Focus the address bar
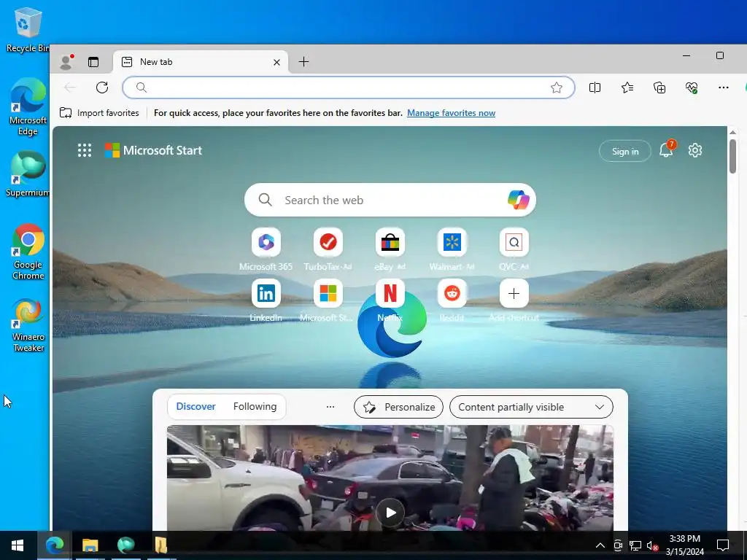747x560 pixels. tap(348, 87)
